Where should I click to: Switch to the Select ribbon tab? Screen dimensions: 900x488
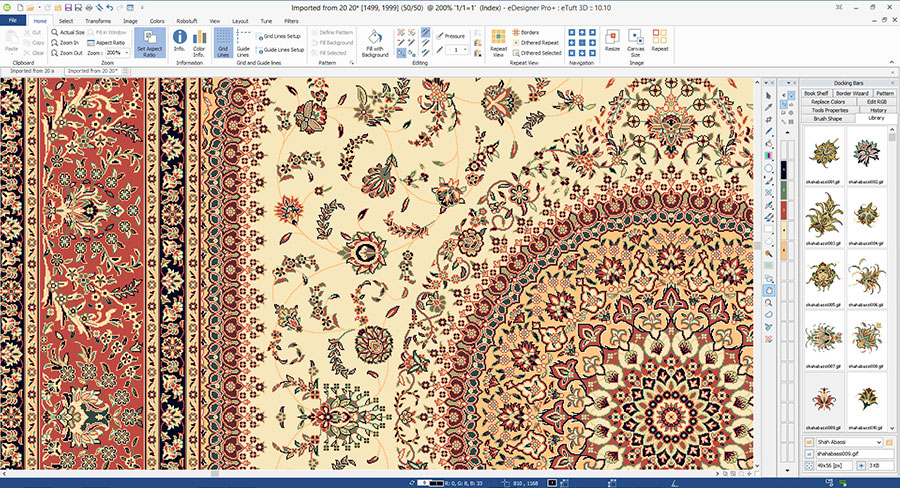click(x=66, y=21)
